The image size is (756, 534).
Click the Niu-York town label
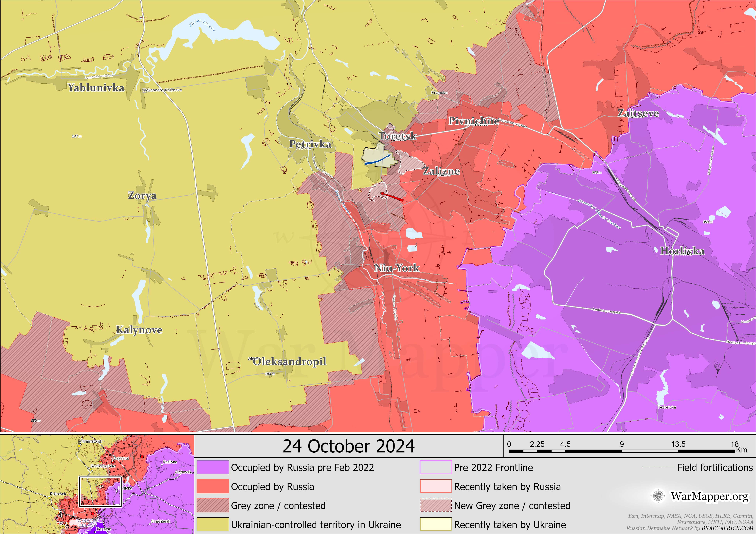(397, 268)
